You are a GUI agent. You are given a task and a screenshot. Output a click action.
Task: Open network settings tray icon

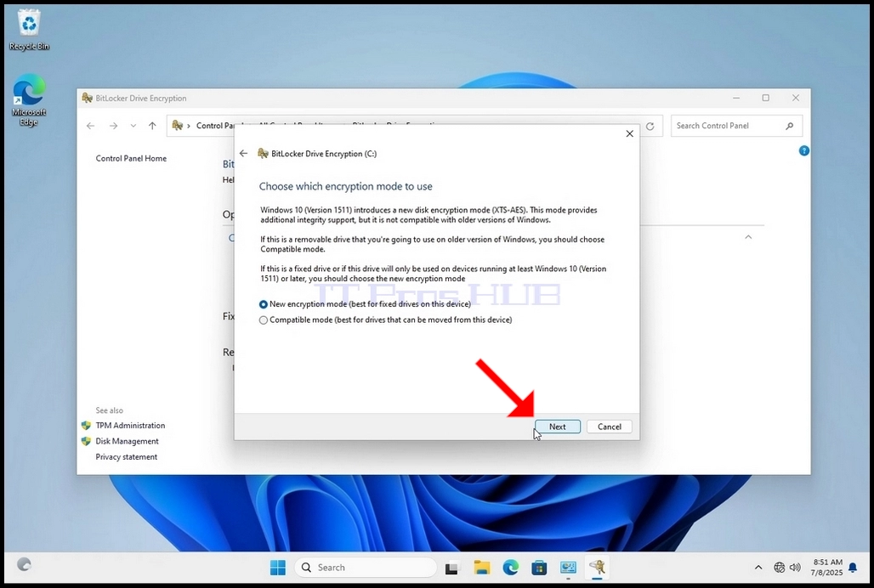(780, 568)
